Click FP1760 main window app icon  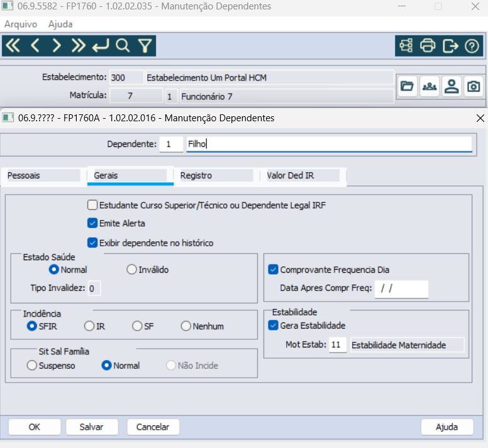tap(8, 6)
